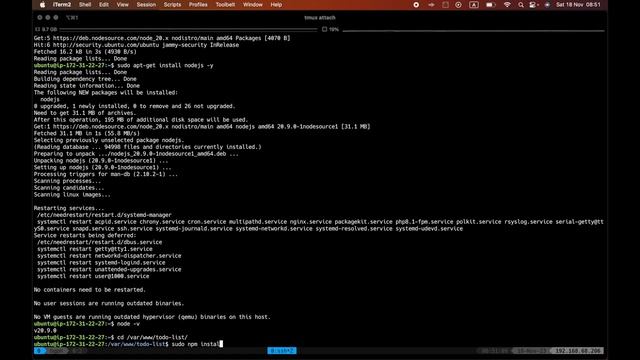The height and width of the screenshot is (360, 640).
Task: Click the 'sudo npm instal' command line
Action: tap(196, 344)
